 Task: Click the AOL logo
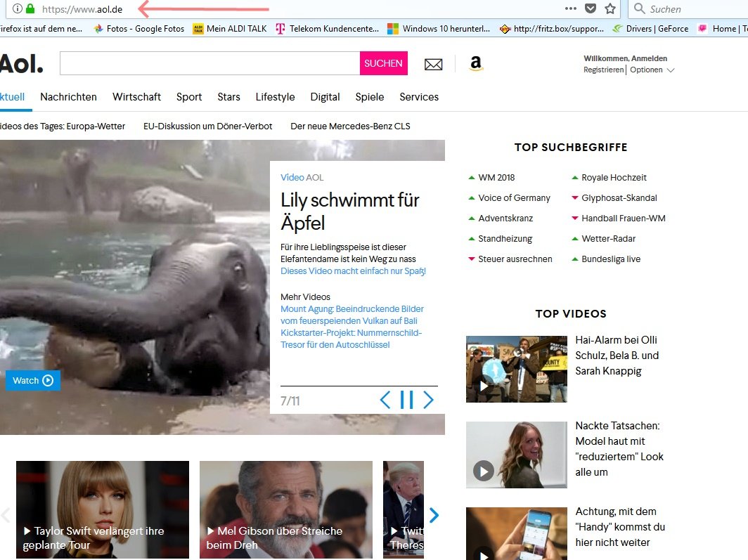click(22, 63)
